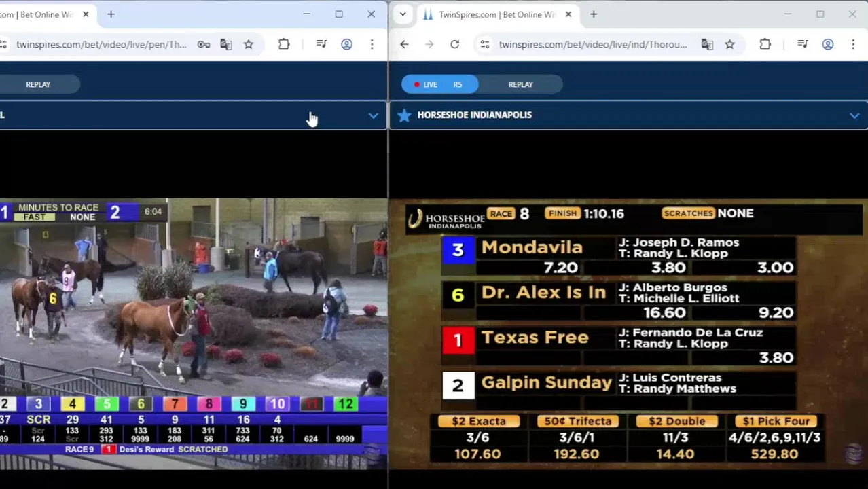Screen dimensions: 868x489
Task: Expand the track dropdown in pen video window
Action: pos(373,115)
